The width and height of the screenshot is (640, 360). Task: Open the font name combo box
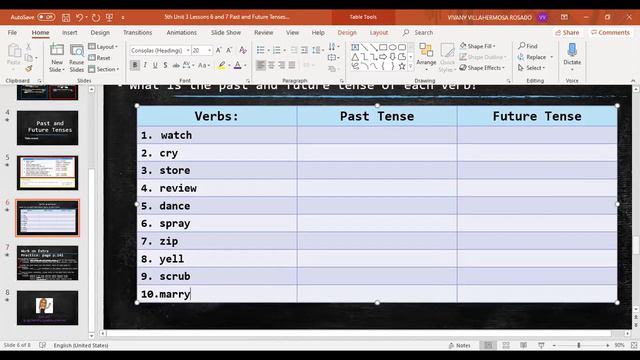click(x=160, y=50)
